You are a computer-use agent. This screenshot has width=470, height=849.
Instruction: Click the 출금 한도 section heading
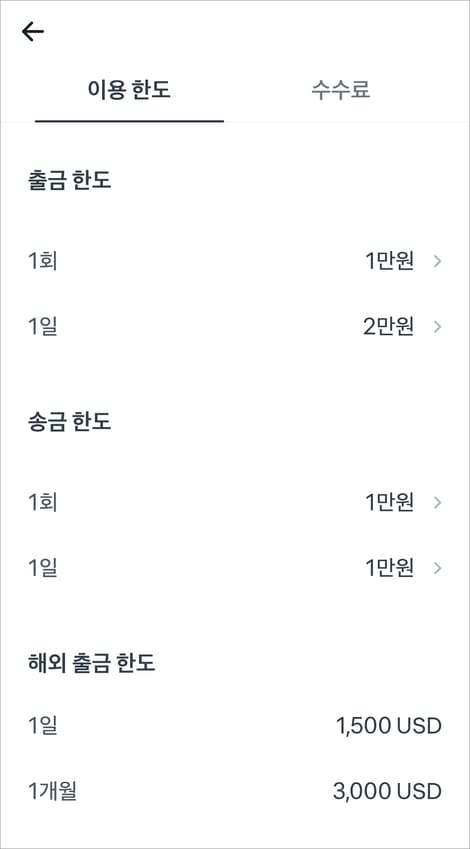[69, 180]
